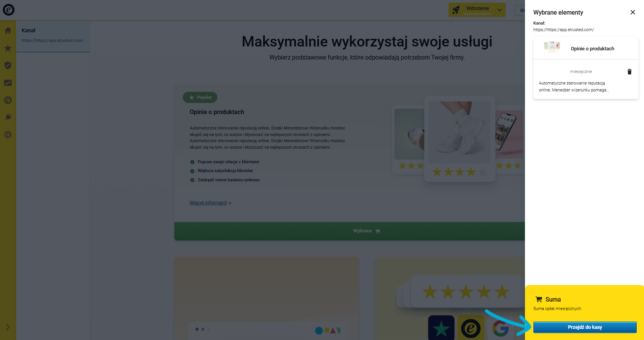Viewport: 644px width, 340px height.
Task: Open the Więcej informacji link
Action: 210,203
